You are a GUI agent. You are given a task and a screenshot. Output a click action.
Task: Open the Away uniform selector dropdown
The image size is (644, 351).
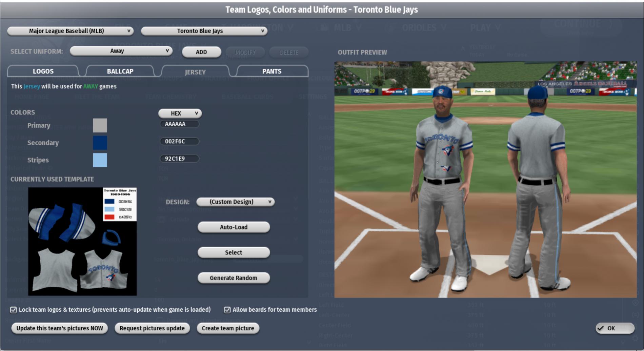[x=121, y=51]
